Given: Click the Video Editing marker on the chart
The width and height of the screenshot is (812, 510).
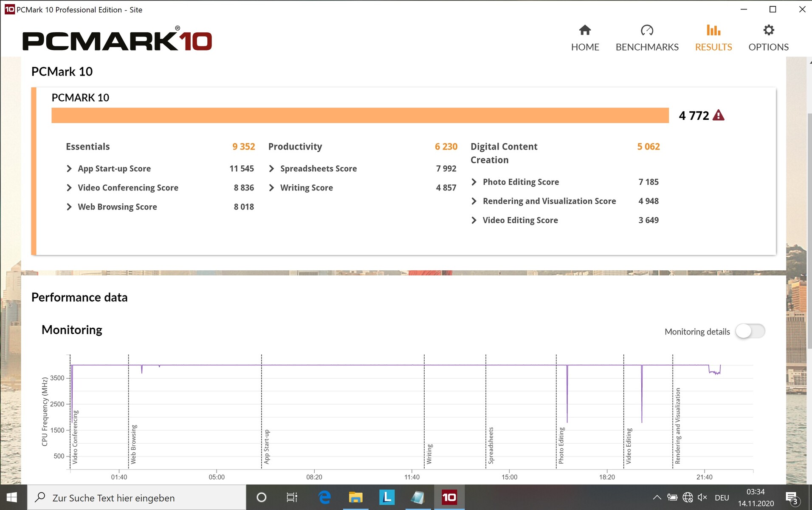Looking at the screenshot, I should click(x=629, y=446).
